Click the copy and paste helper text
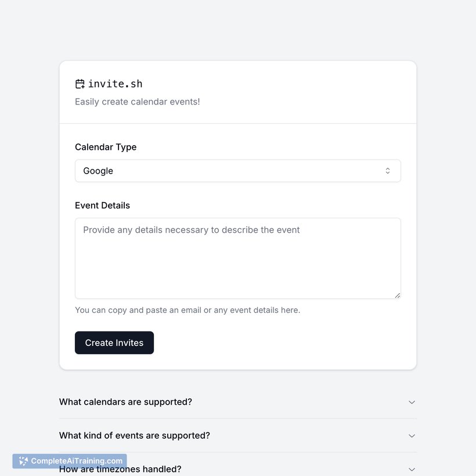Viewport: 476px width, 476px height. point(187,310)
